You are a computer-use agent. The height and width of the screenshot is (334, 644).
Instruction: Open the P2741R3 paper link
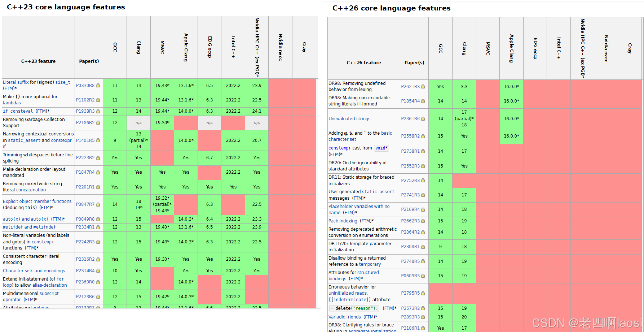click(410, 195)
